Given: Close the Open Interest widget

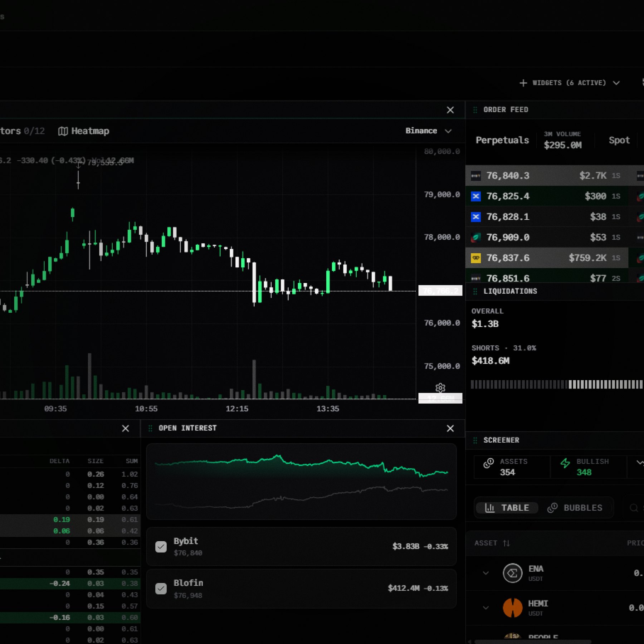Looking at the screenshot, I should [450, 428].
